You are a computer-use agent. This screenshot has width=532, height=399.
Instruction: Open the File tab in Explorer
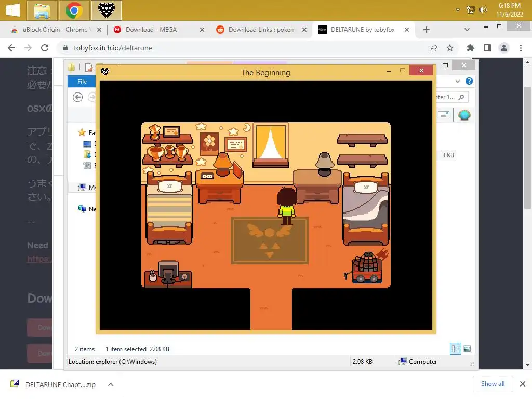click(82, 82)
